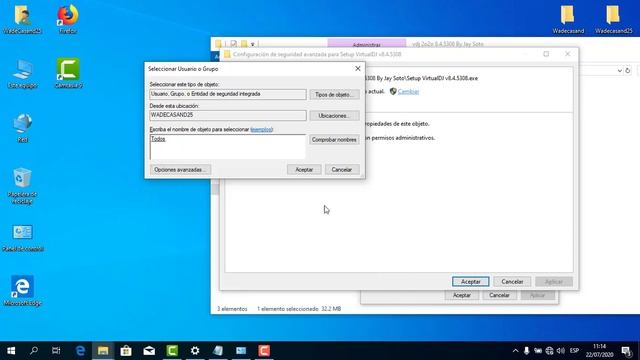
Task: Open the WadeCasand25 user folder desktop icon
Action: [x=22, y=19]
